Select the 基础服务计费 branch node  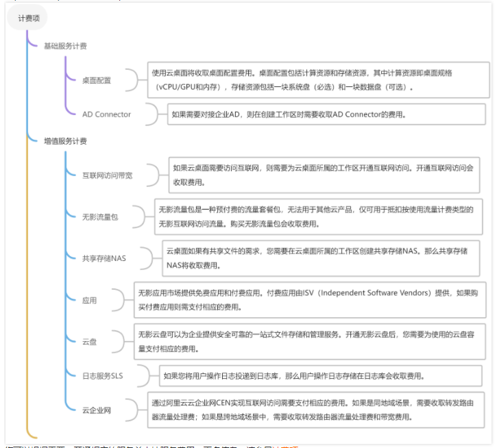point(65,47)
